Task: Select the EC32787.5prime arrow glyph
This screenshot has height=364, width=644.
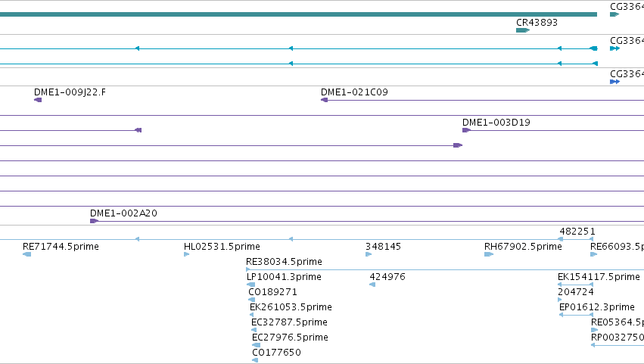Action: (254, 330)
